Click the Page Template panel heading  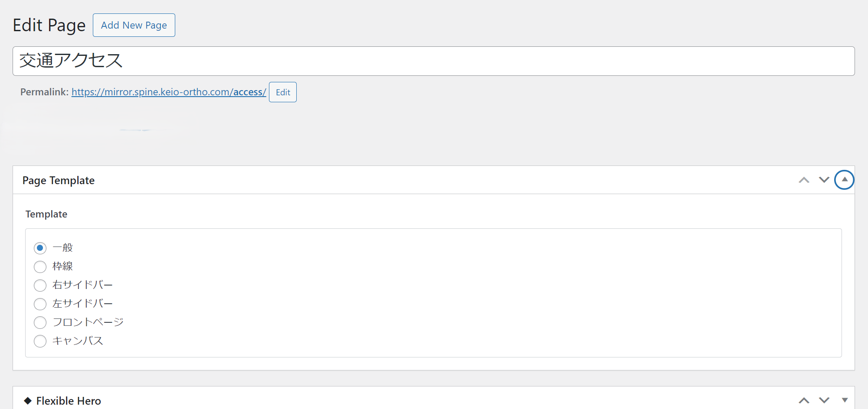[59, 180]
